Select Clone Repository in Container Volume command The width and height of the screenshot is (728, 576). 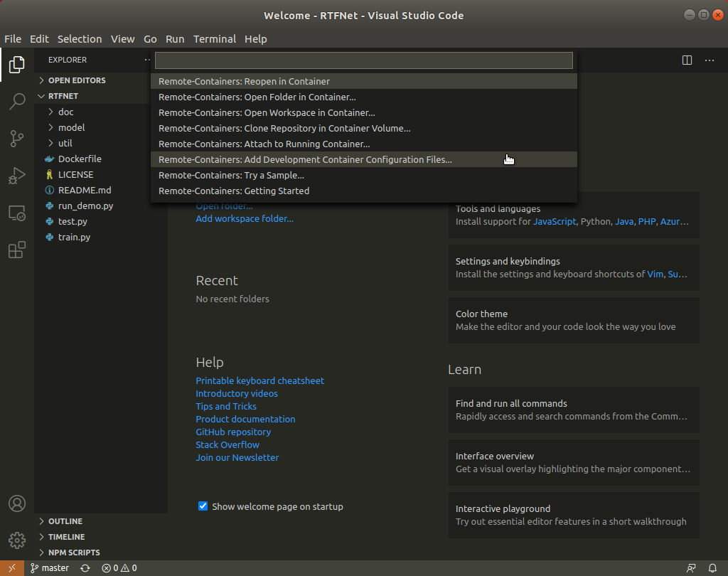364,128
